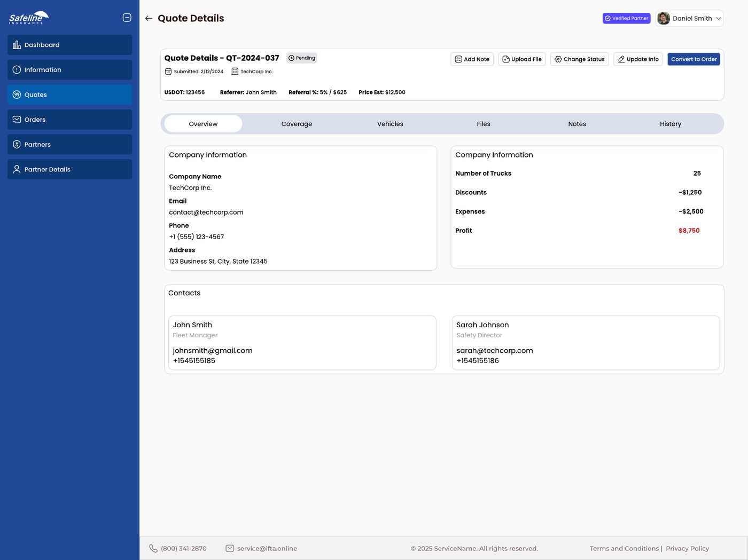
Task: Click the calendar icon beside Submitted date
Action: coord(168,72)
